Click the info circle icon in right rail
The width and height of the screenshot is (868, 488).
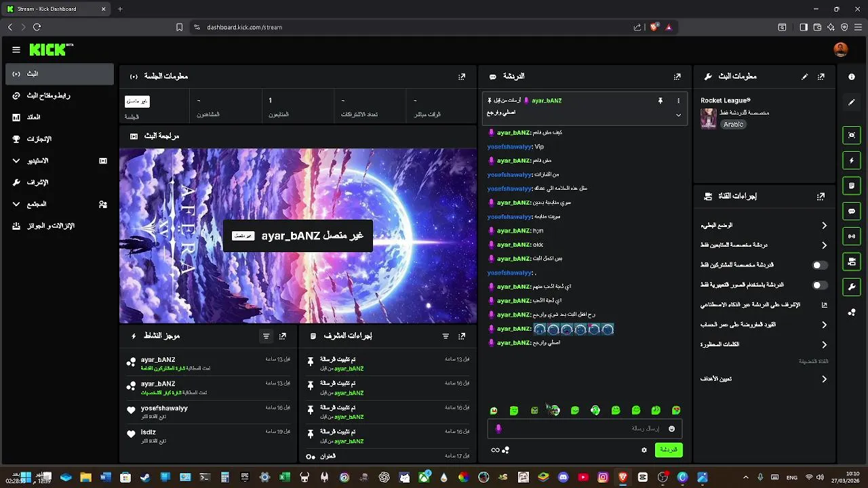coord(852,77)
